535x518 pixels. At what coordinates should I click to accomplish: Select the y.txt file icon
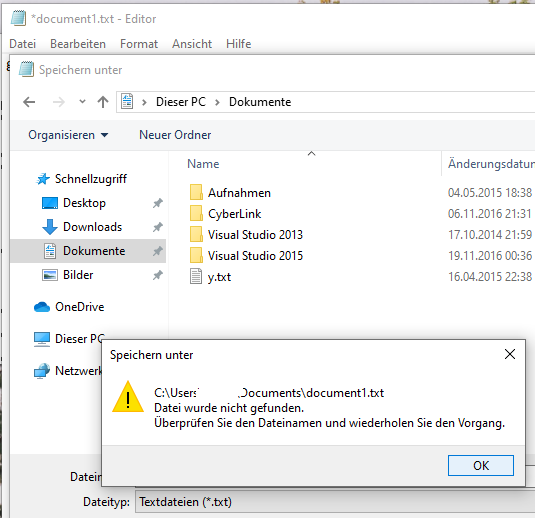(x=196, y=276)
